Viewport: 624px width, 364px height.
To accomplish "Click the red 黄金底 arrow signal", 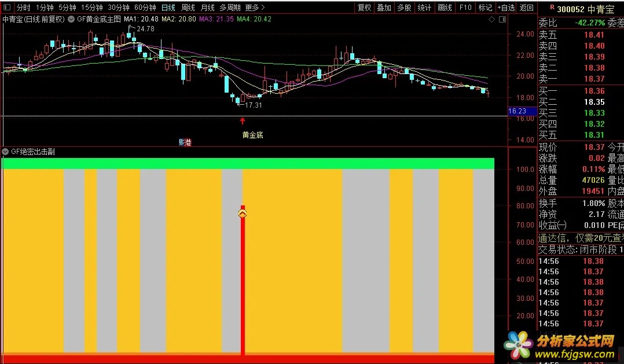I will tap(243, 120).
